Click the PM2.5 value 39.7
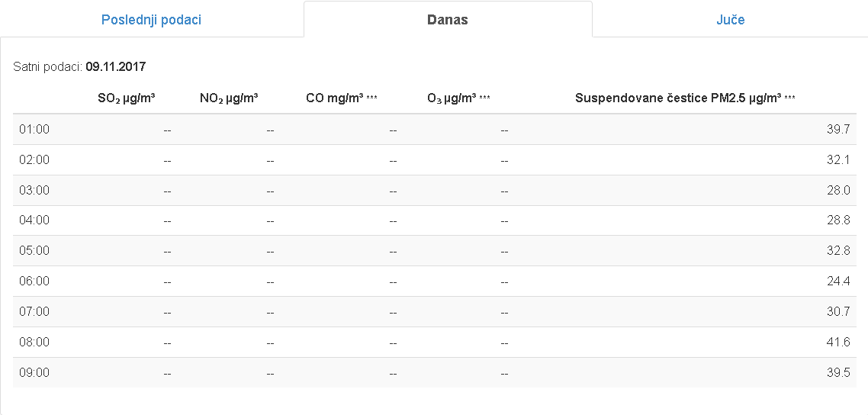Screen dimensions: 868x415 [x=838, y=130]
